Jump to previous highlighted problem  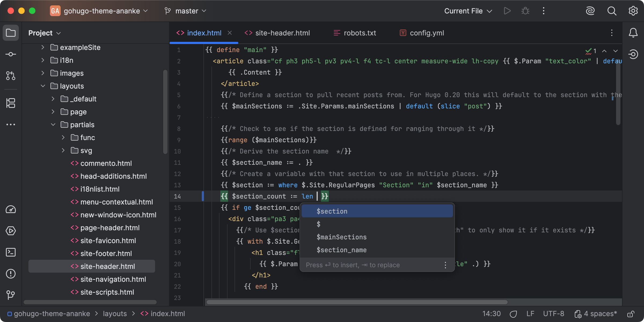point(604,51)
